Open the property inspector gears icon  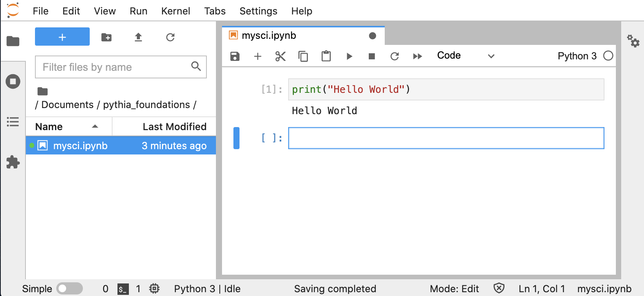point(633,41)
